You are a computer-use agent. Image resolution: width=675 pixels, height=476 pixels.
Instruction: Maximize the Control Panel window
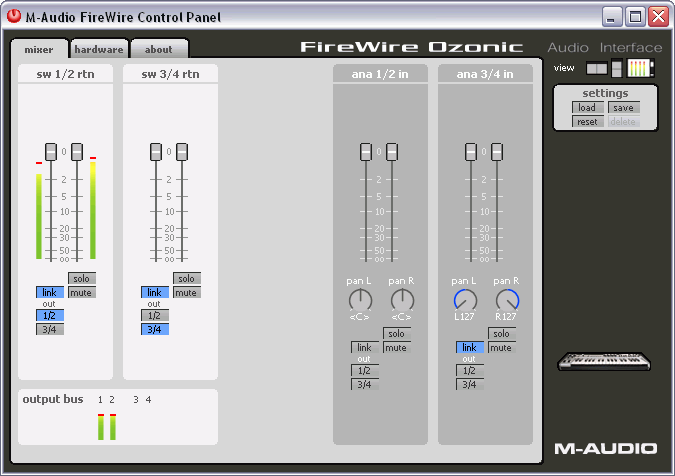click(x=635, y=17)
